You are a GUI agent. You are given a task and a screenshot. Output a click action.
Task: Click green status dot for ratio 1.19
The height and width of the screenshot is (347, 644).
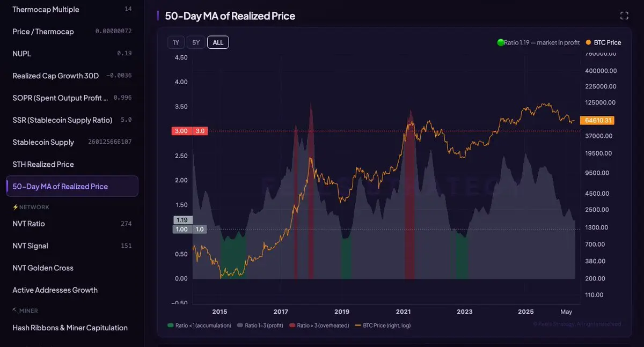500,42
